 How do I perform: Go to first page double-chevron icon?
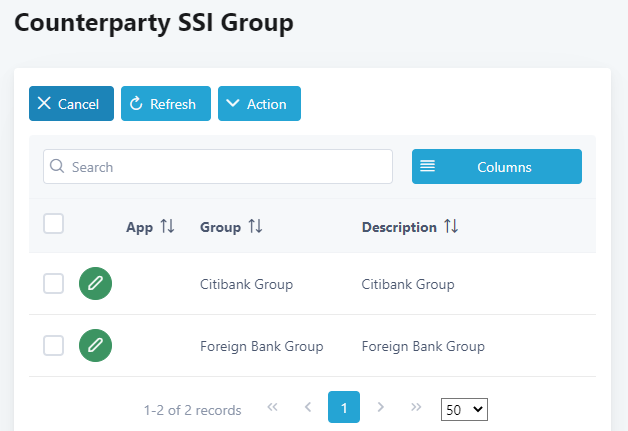click(x=272, y=408)
